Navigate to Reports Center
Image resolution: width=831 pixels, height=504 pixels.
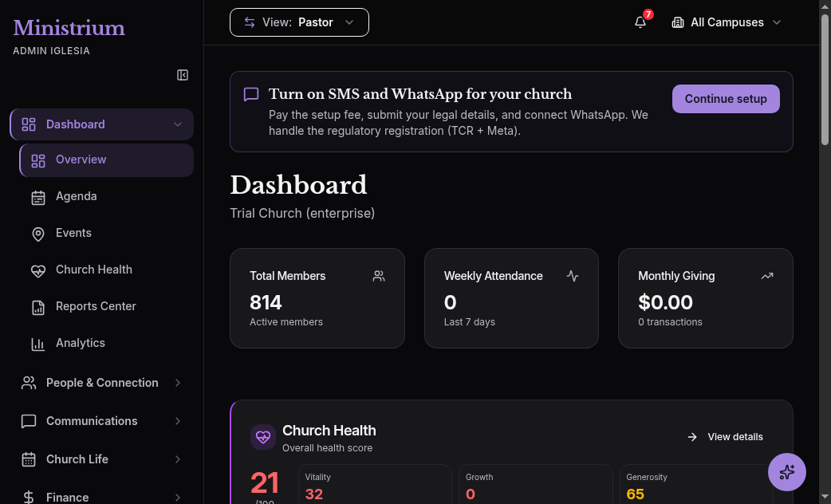(x=107, y=306)
